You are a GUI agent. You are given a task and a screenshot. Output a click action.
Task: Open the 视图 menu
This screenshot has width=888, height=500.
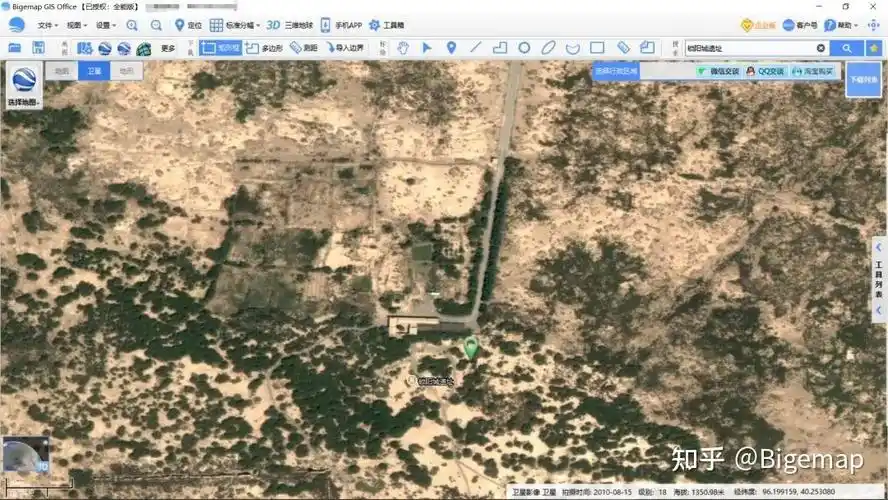pyautogui.click(x=76, y=25)
